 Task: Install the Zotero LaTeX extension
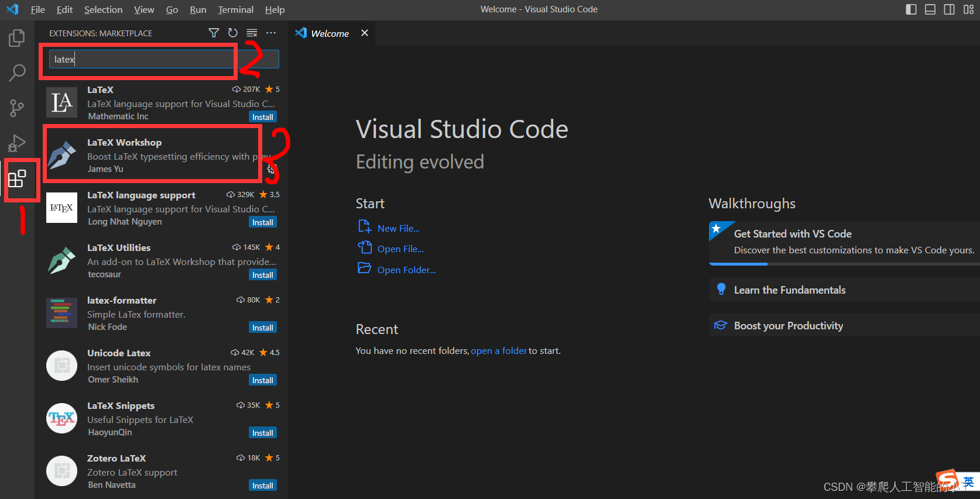click(x=263, y=486)
